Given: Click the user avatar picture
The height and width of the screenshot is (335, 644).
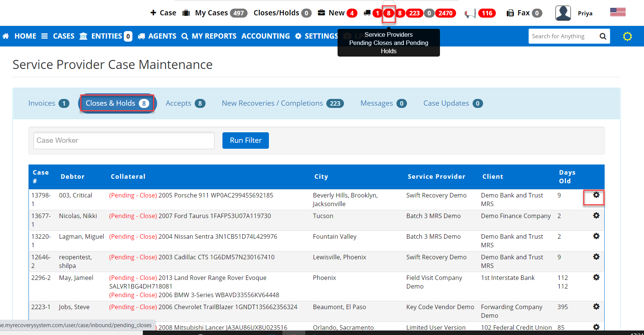Looking at the screenshot, I should click(563, 13).
